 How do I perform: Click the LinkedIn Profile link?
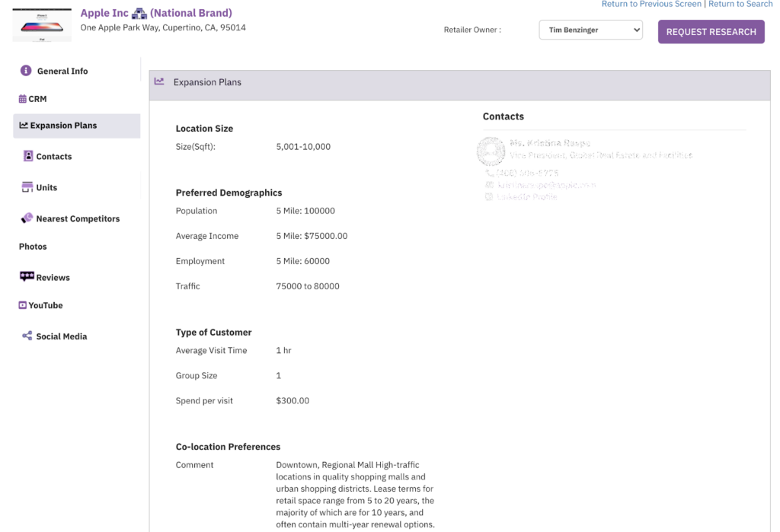[x=527, y=197]
